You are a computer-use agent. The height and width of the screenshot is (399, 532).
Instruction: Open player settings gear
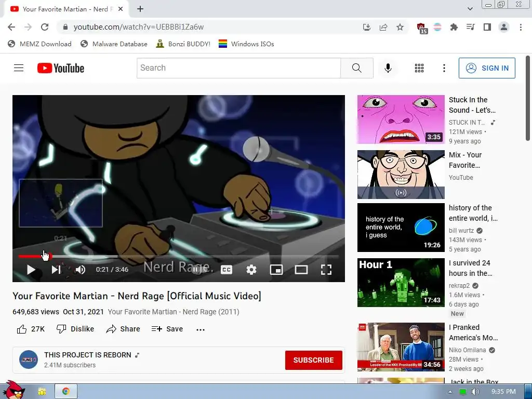(251, 270)
